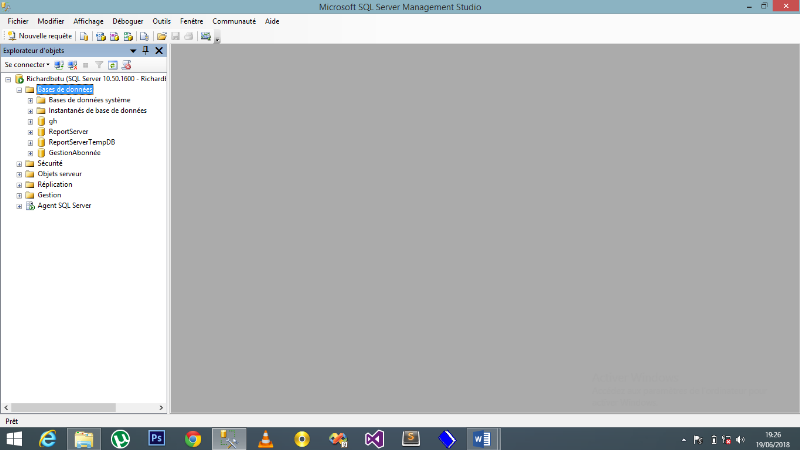Open Visual Studio from the taskbar
Image resolution: width=800 pixels, height=450 pixels.
pos(374,439)
